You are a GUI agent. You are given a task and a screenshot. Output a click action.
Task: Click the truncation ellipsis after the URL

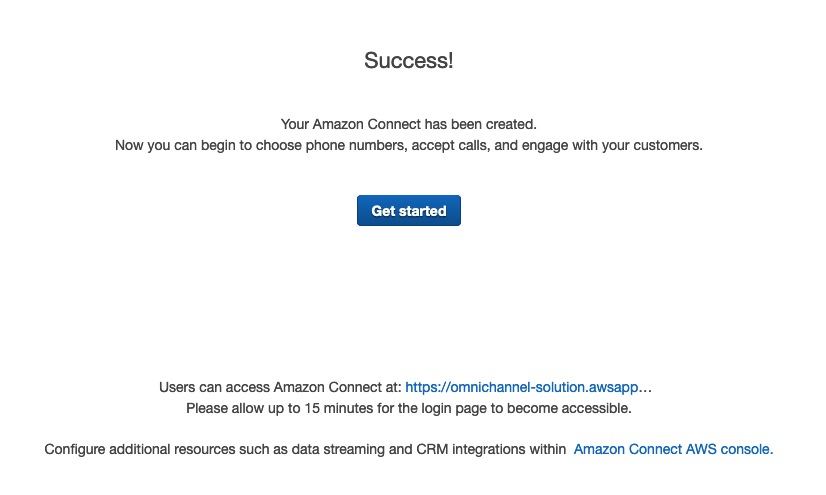[x=645, y=389]
